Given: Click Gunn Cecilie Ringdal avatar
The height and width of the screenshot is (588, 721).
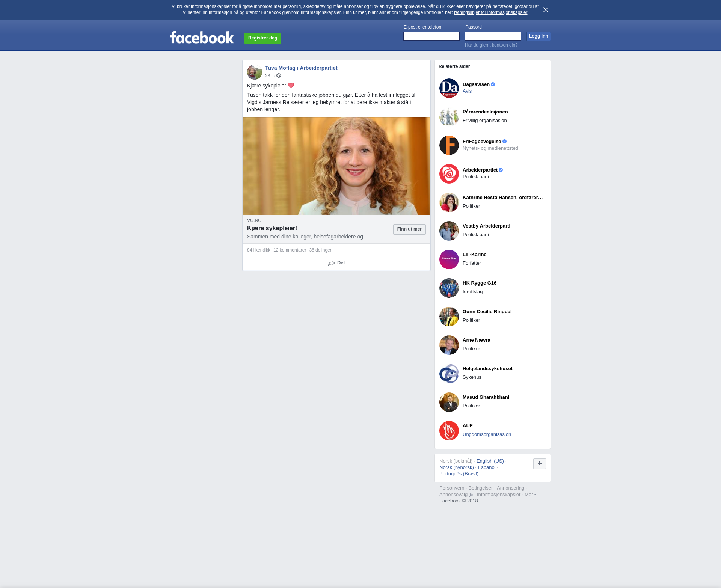Looking at the screenshot, I should [x=449, y=317].
